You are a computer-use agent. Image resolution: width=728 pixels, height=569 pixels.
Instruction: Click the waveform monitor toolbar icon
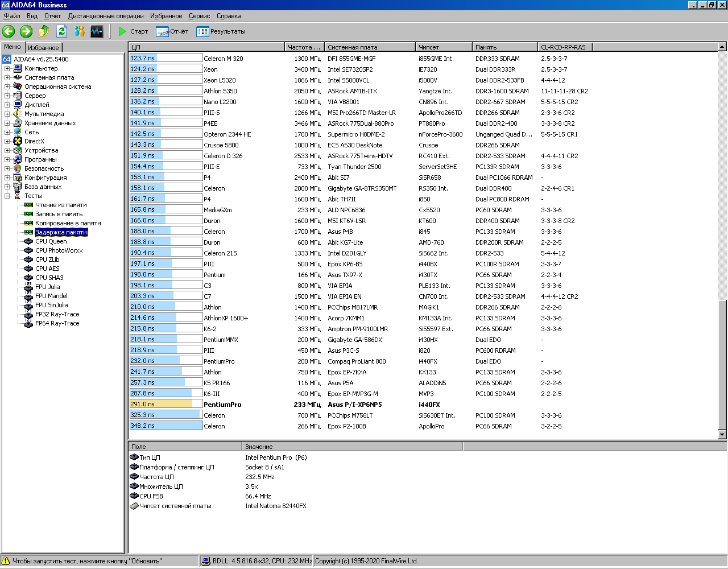coord(97,31)
